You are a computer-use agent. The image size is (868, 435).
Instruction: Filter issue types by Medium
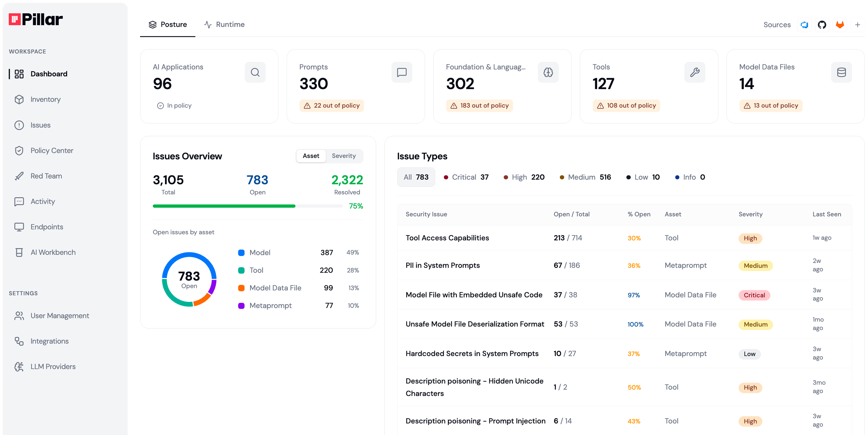585,177
